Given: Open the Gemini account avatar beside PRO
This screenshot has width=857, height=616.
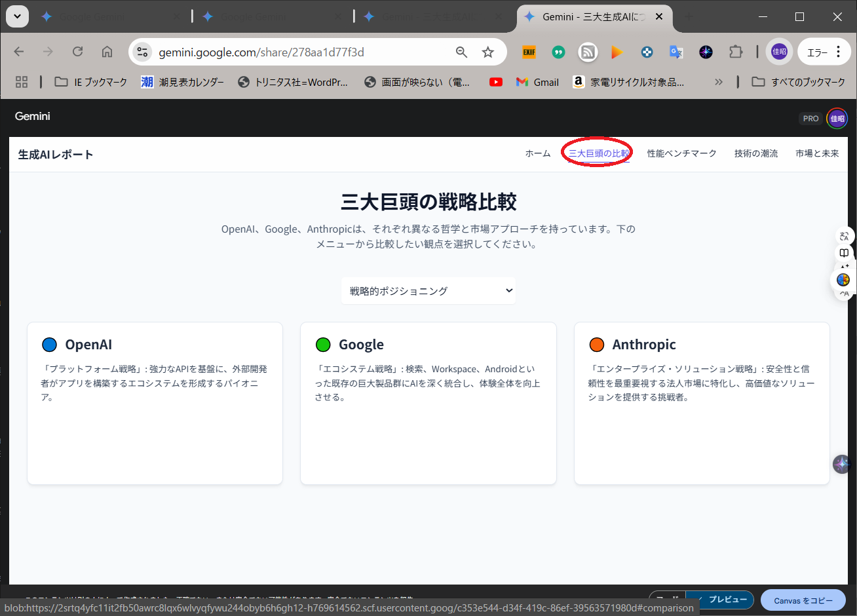Looking at the screenshot, I should click(837, 119).
